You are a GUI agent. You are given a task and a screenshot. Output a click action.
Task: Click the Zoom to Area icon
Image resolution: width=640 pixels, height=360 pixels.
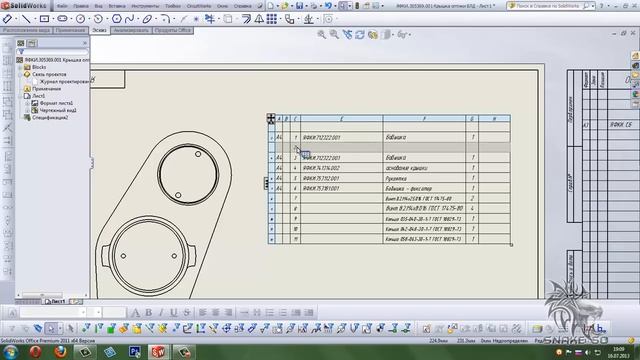pyautogui.click(x=334, y=35)
